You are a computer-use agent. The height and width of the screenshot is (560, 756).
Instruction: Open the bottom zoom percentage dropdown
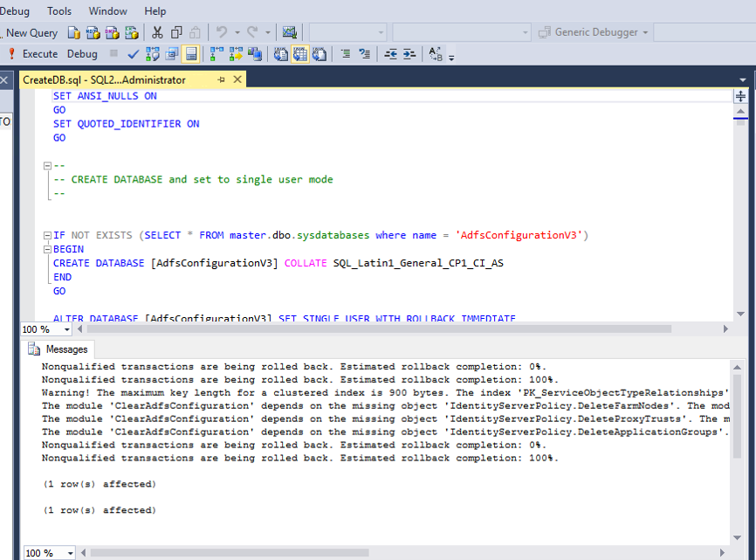[68, 553]
